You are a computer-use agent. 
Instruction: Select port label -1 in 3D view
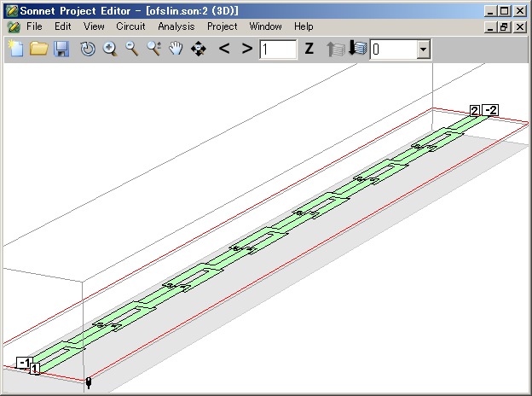coord(25,363)
